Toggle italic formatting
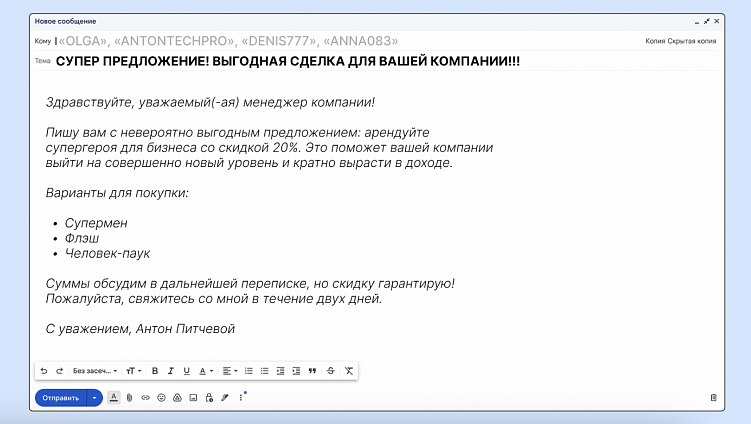The height and width of the screenshot is (424, 751). pyautogui.click(x=171, y=371)
